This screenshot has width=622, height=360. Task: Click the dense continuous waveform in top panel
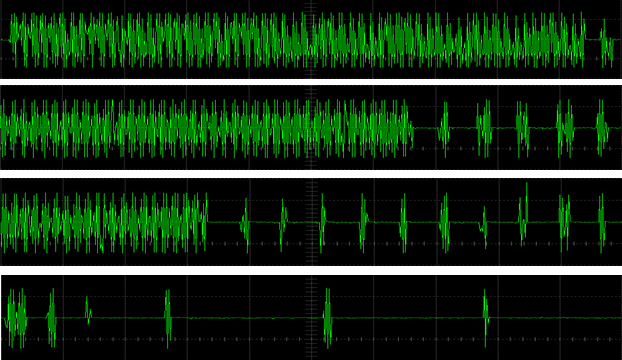click(x=297, y=40)
